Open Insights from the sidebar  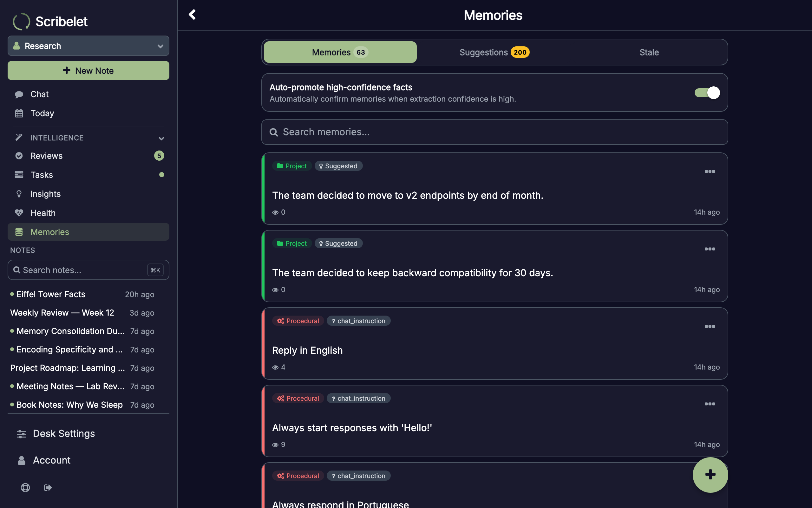point(88,194)
